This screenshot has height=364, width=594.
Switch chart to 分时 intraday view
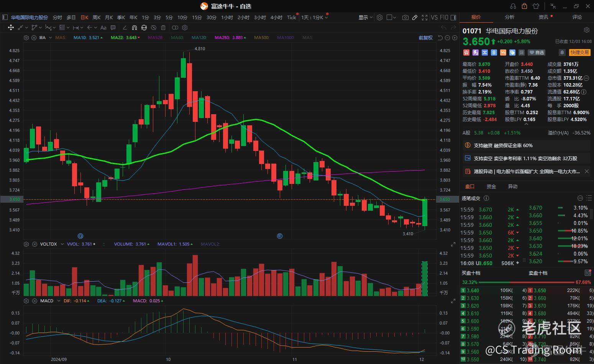coord(57,17)
